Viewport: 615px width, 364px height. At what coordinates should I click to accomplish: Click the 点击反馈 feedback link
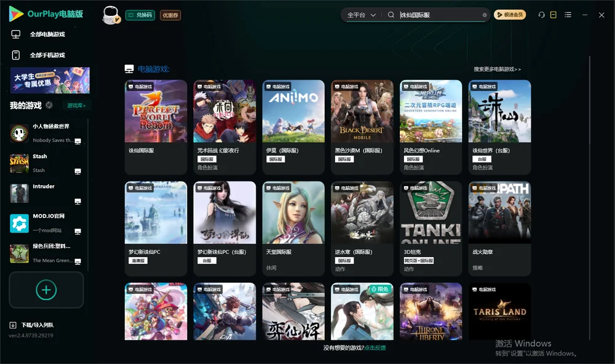(x=375, y=347)
